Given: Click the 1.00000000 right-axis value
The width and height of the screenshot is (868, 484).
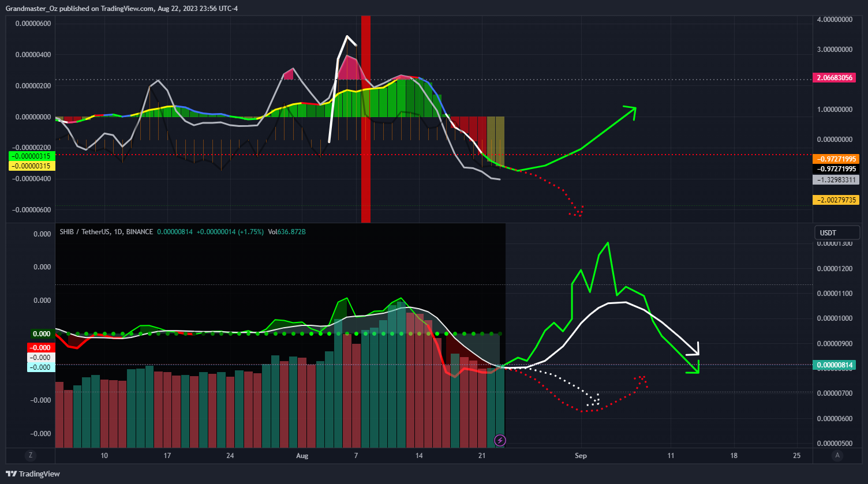Looking at the screenshot, I should [835, 109].
